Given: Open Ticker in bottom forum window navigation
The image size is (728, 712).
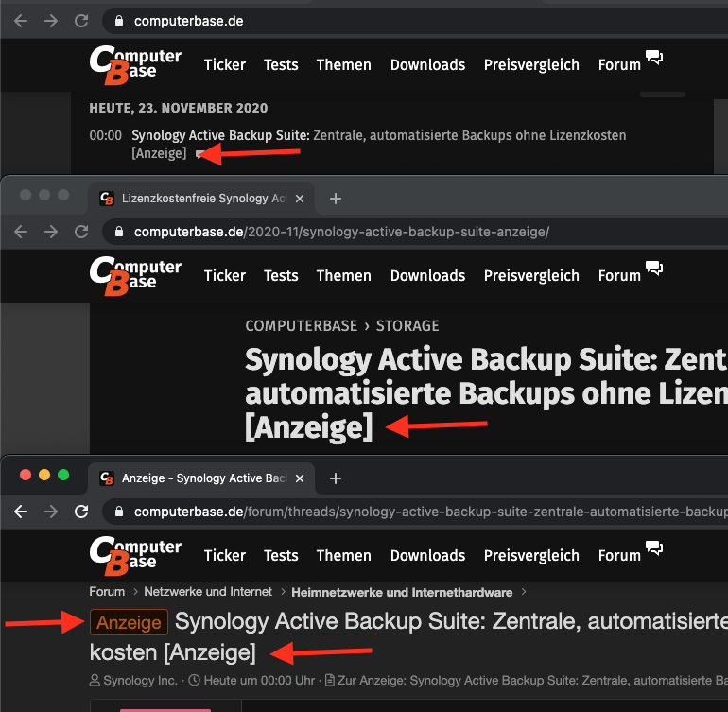Looking at the screenshot, I should pos(225,555).
